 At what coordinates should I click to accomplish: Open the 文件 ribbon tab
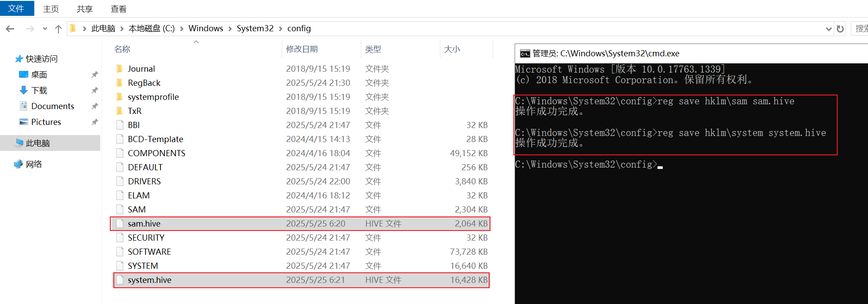coord(16,8)
